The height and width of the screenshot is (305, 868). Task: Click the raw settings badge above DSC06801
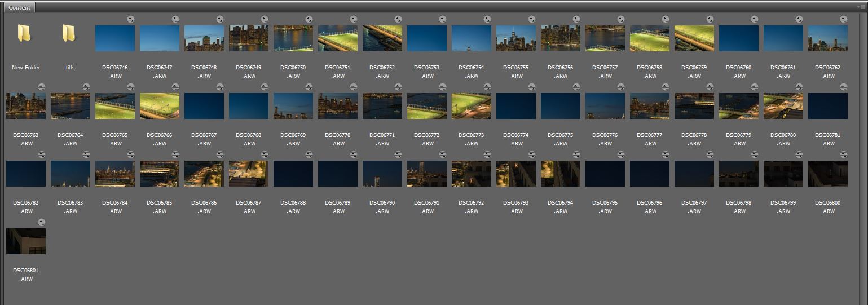coord(41,222)
